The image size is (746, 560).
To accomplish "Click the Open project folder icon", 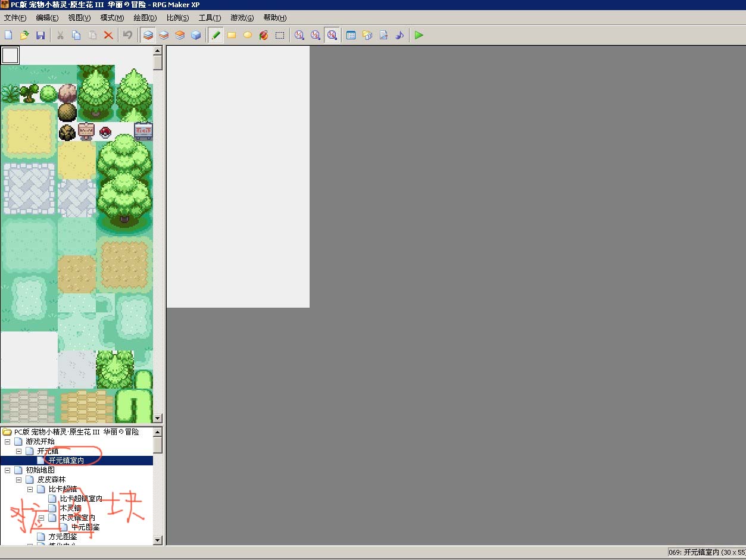I will 24,35.
